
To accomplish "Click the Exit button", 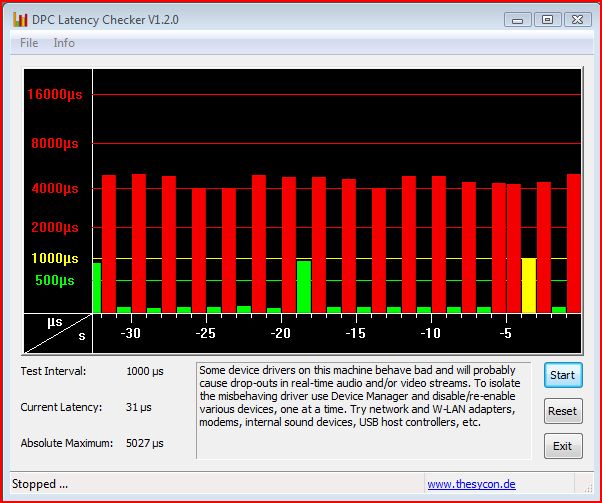I will (563, 446).
